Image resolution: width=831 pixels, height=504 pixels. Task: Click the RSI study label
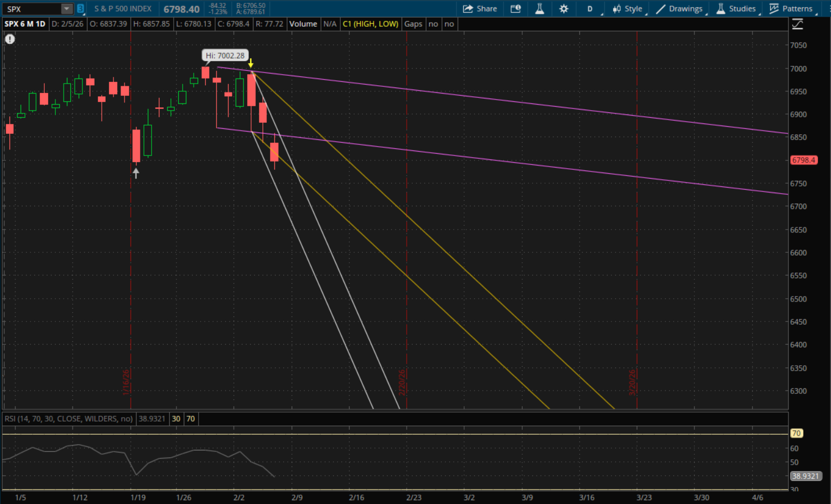pos(69,419)
